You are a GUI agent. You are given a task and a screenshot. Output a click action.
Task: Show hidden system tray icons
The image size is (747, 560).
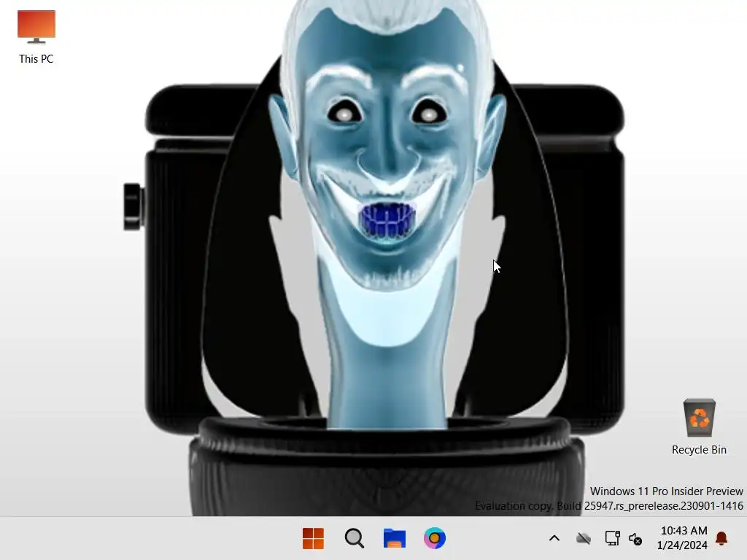pyautogui.click(x=554, y=538)
